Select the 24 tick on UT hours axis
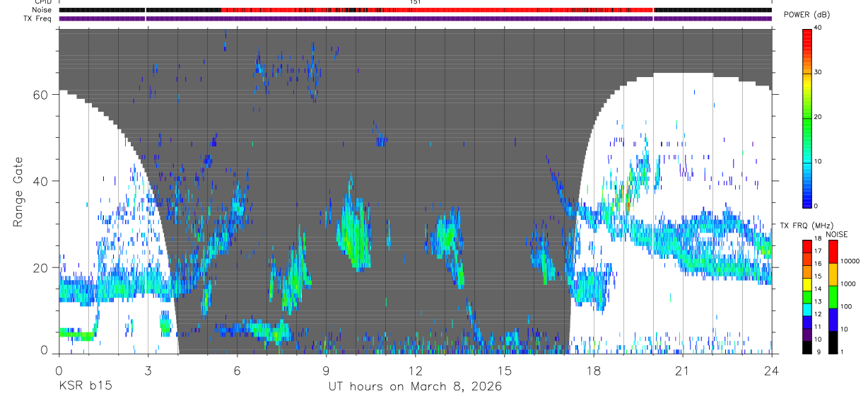The width and height of the screenshot is (868, 401). point(771,370)
